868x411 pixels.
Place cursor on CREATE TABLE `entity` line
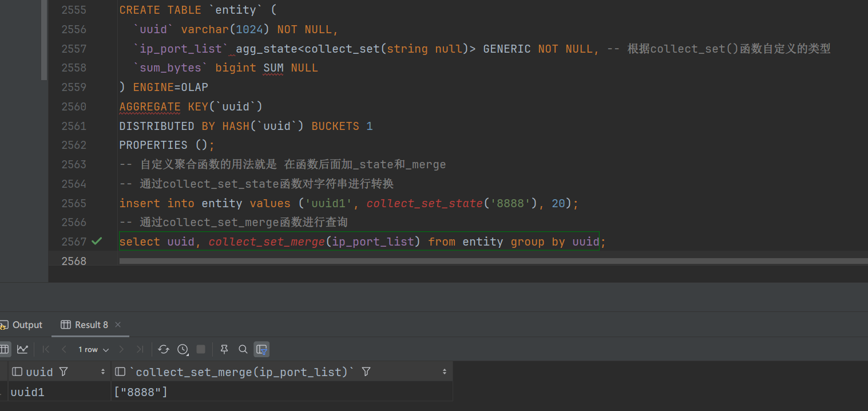[198, 10]
